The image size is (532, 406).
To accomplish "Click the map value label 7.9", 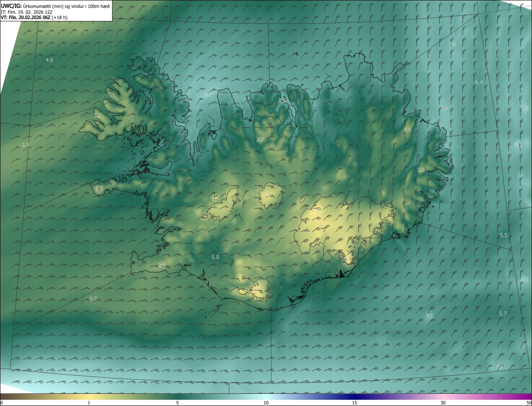I will click(x=444, y=109).
